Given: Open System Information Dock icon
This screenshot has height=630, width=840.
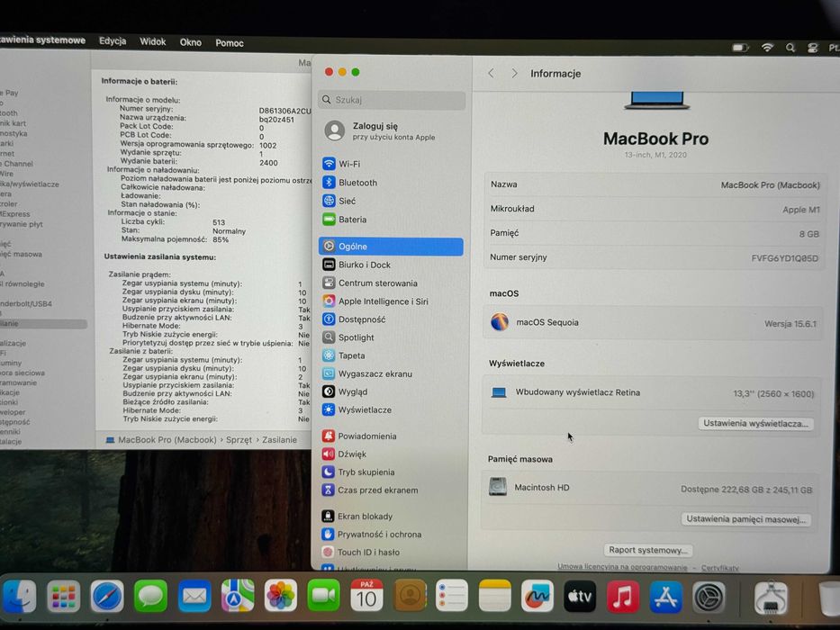Looking at the screenshot, I should (x=771, y=598).
